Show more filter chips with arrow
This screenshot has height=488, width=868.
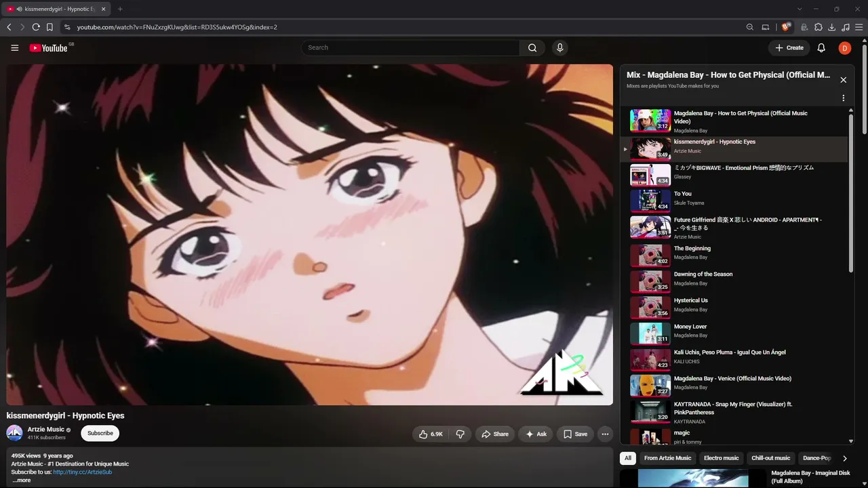click(844, 458)
